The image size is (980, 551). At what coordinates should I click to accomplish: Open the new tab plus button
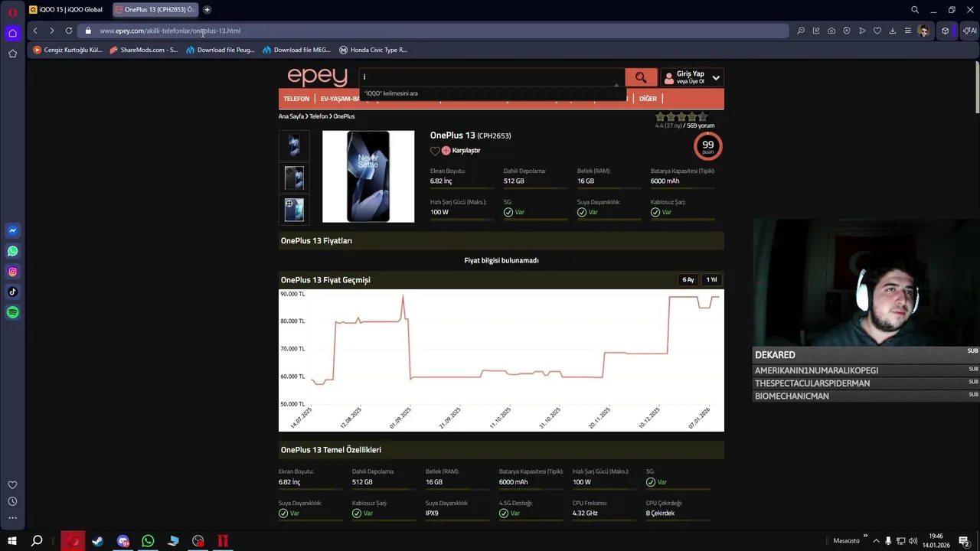(x=207, y=10)
